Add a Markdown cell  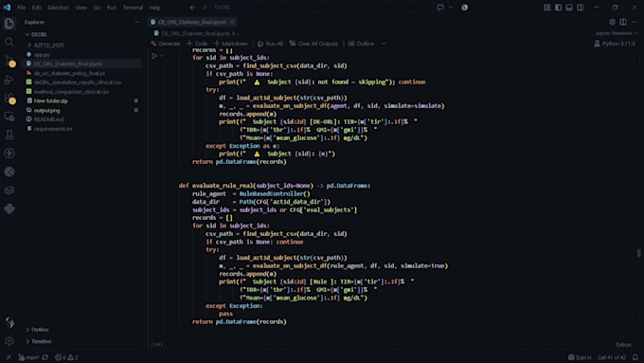click(231, 44)
